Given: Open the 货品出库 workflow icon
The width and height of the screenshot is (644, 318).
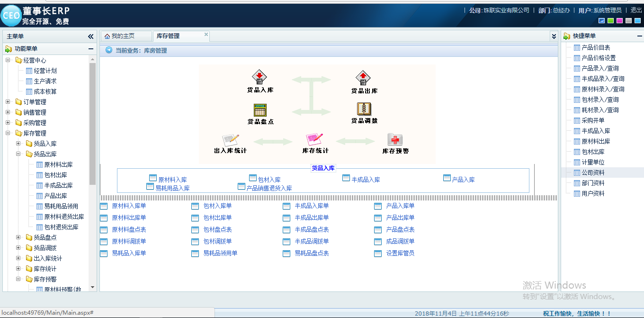Looking at the screenshot, I should [363, 78].
